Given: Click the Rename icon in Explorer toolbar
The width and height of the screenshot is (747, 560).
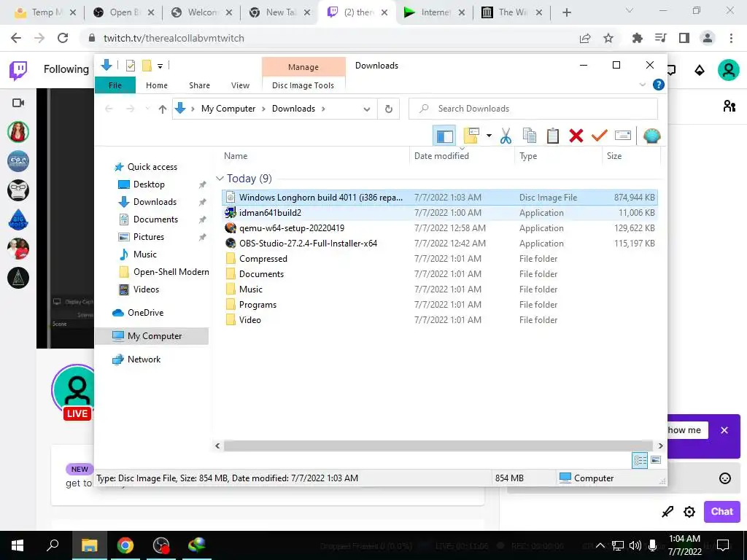Looking at the screenshot, I should 623,136.
